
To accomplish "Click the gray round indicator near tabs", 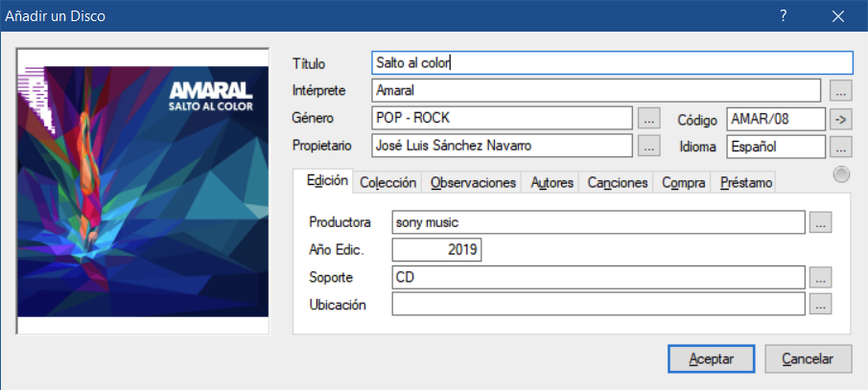I will pyautogui.click(x=841, y=174).
